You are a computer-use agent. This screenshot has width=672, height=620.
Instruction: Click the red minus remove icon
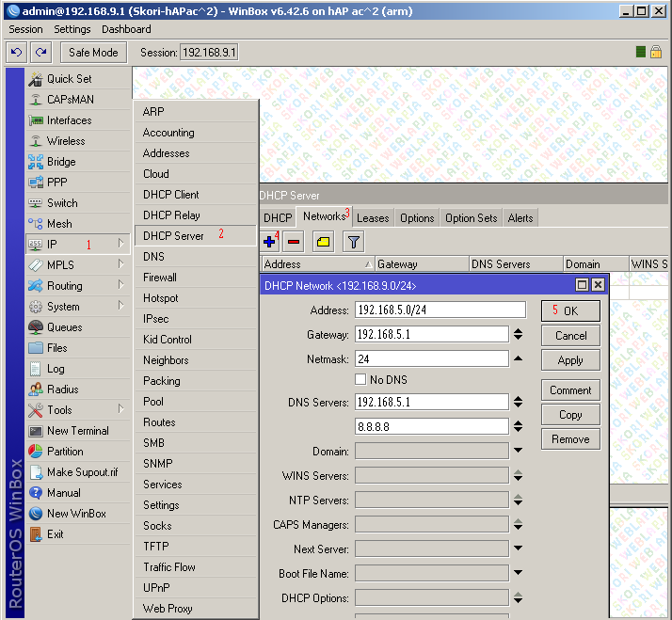294,242
